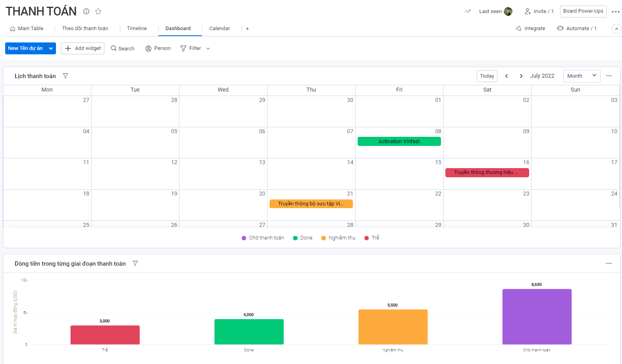The image size is (622, 364).
Task: Expand the Month view dropdown
Action: pyautogui.click(x=582, y=76)
